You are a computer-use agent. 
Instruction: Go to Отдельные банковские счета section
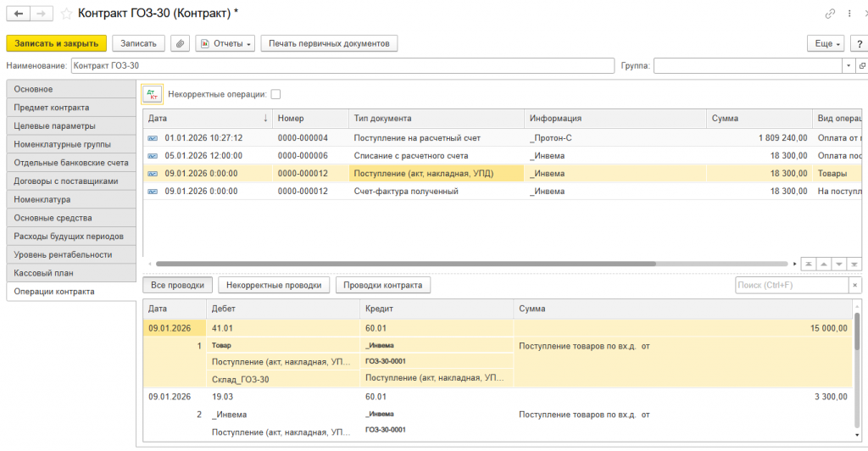pyautogui.click(x=71, y=163)
